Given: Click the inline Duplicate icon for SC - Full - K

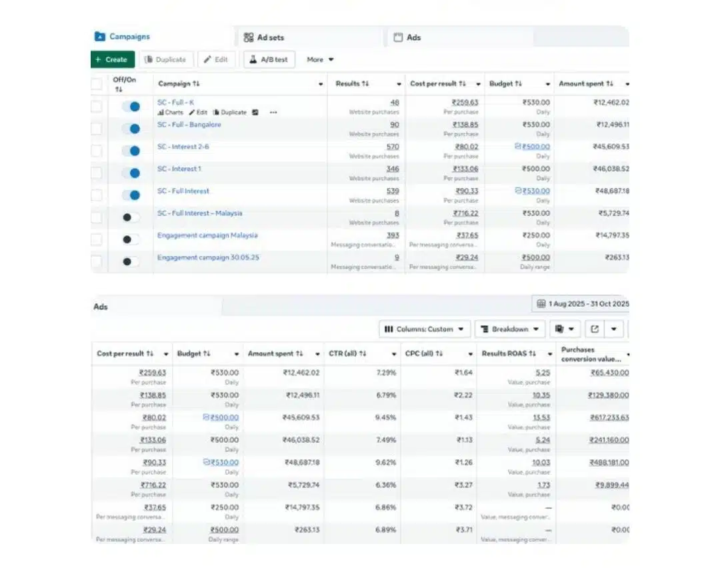Looking at the screenshot, I should (x=216, y=113).
